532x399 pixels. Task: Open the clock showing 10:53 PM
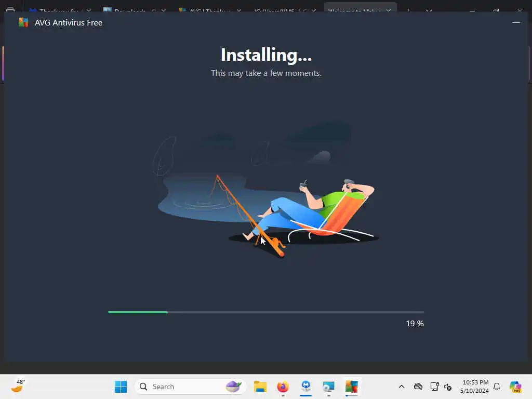click(474, 387)
